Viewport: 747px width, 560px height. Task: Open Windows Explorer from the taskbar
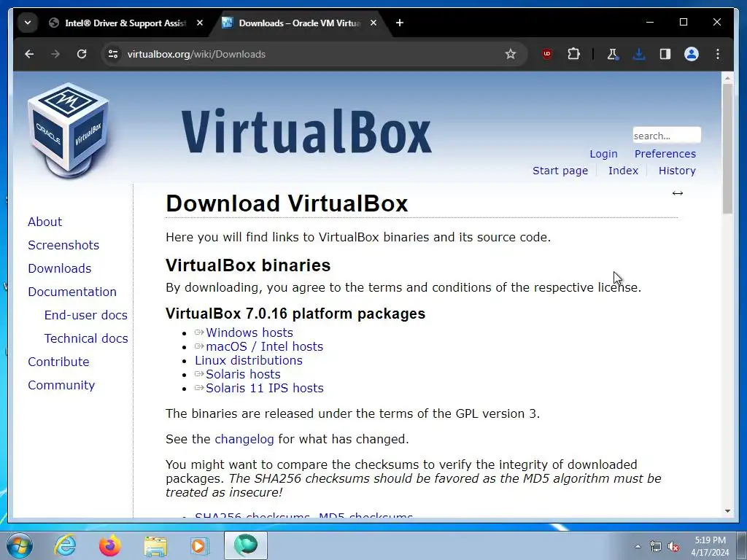155,545
